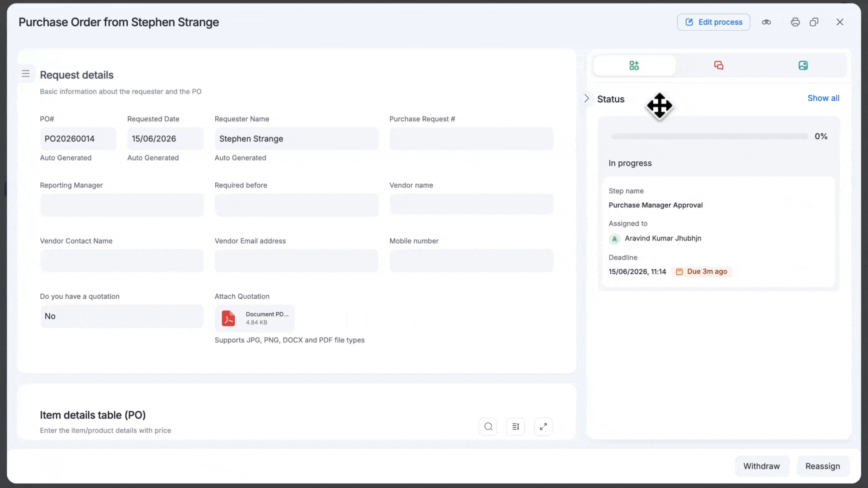Screen dimensions: 868x488
Task: Click the duplicate window icon in header
Action: tap(814, 22)
